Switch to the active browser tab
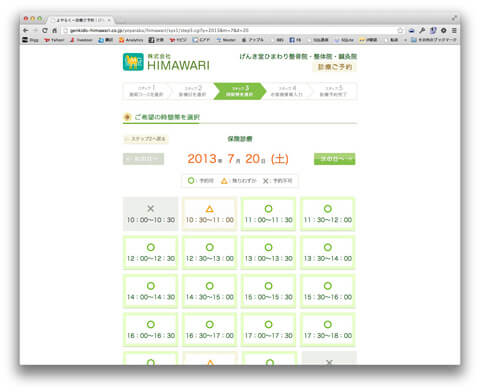 point(80,20)
